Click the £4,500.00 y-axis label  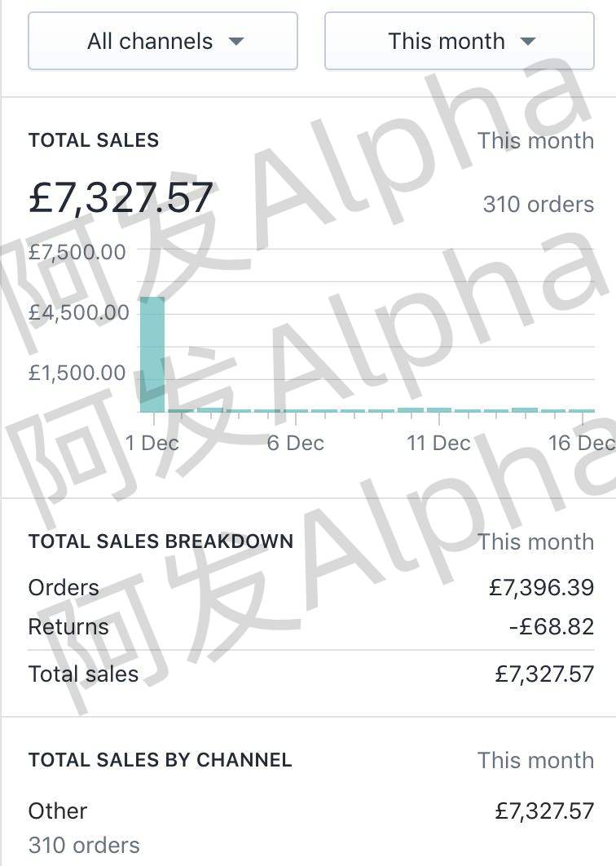click(78, 312)
